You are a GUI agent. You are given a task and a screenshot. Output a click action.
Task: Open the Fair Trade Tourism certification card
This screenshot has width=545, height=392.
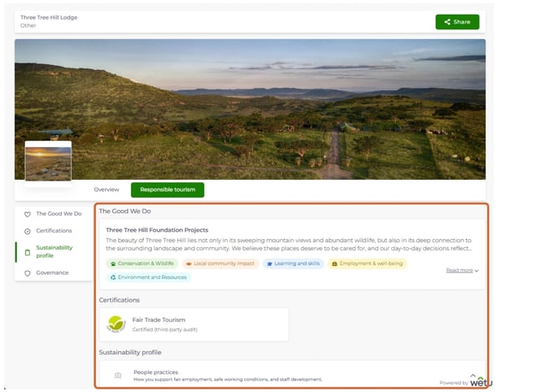pyautogui.click(x=194, y=324)
